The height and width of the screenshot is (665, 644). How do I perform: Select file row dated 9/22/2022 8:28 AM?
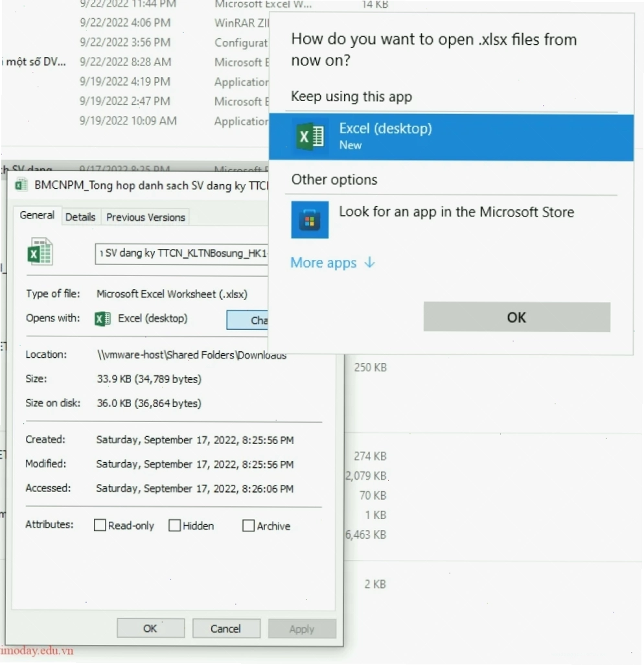click(x=135, y=62)
